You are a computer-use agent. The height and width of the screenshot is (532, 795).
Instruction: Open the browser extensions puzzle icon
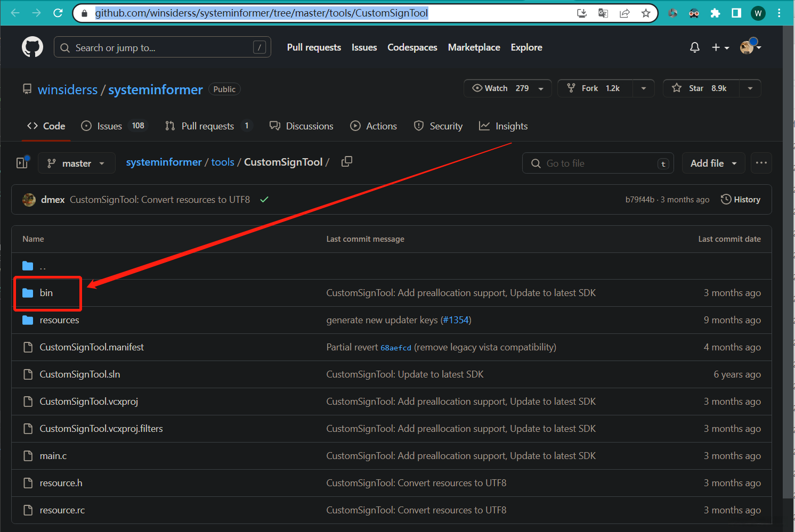[715, 13]
